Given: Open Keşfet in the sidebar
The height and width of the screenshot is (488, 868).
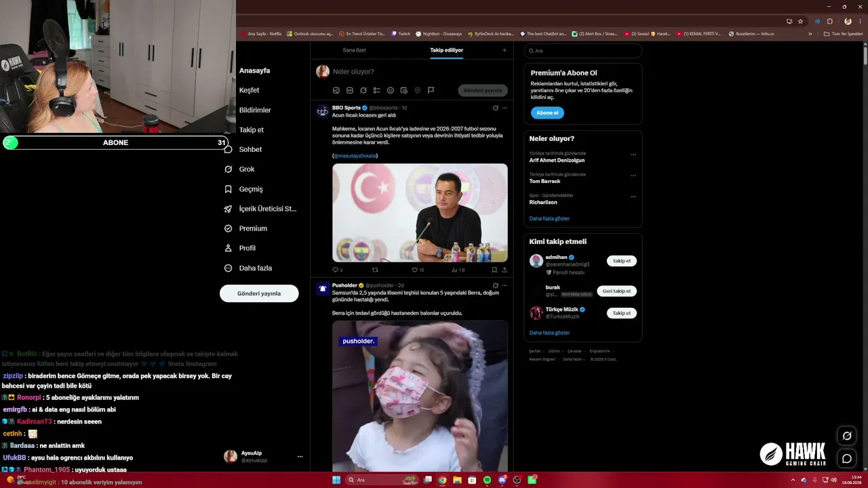Looking at the screenshot, I should coord(249,90).
